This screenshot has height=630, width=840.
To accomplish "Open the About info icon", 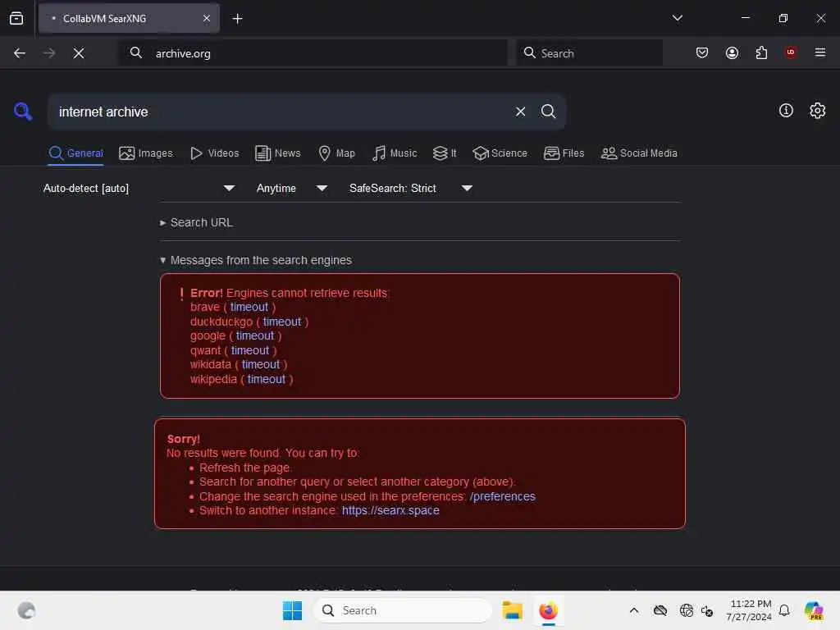I will coord(785,111).
